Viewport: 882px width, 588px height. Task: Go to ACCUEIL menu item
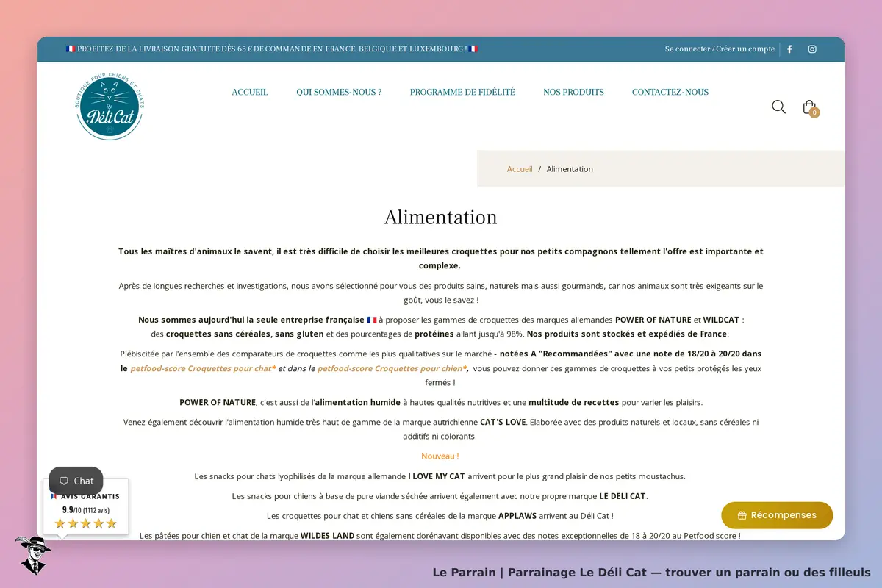[250, 92]
